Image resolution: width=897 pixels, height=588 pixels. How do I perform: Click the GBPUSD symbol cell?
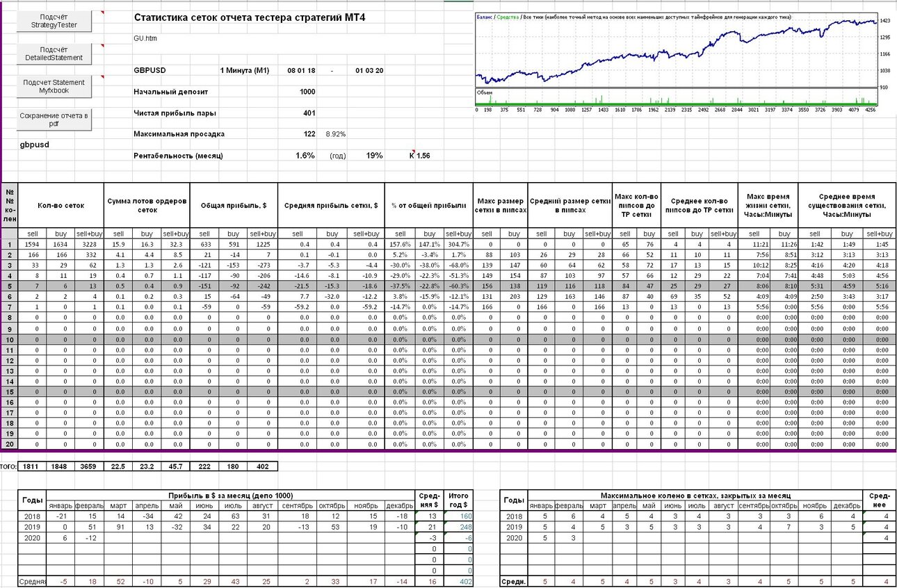[x=150, y=71]
